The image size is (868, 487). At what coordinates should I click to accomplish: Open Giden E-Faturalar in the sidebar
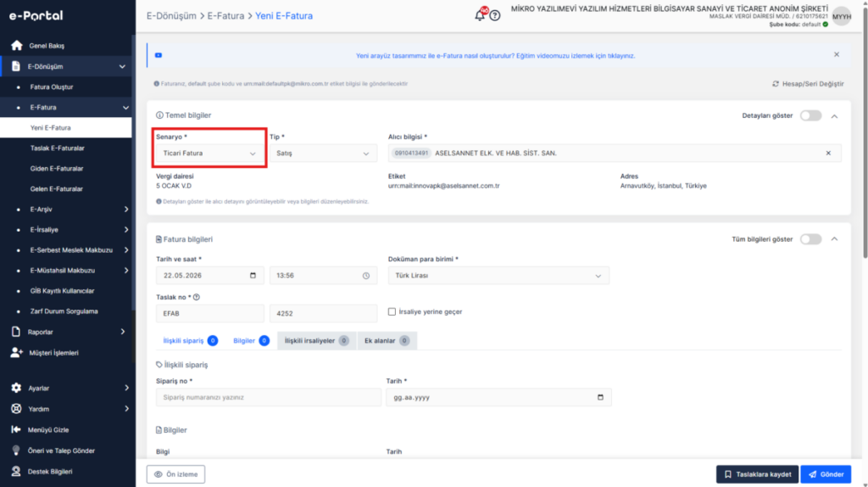tap(57, 169)
